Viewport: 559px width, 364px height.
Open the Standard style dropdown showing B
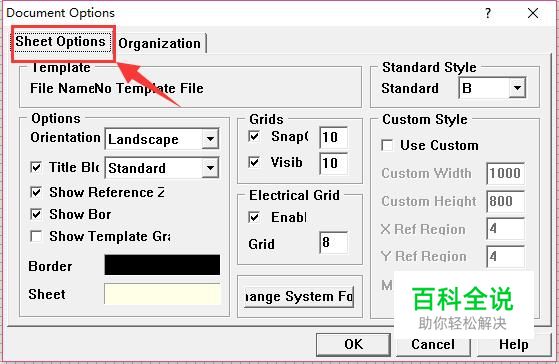(x=492, y=88)
